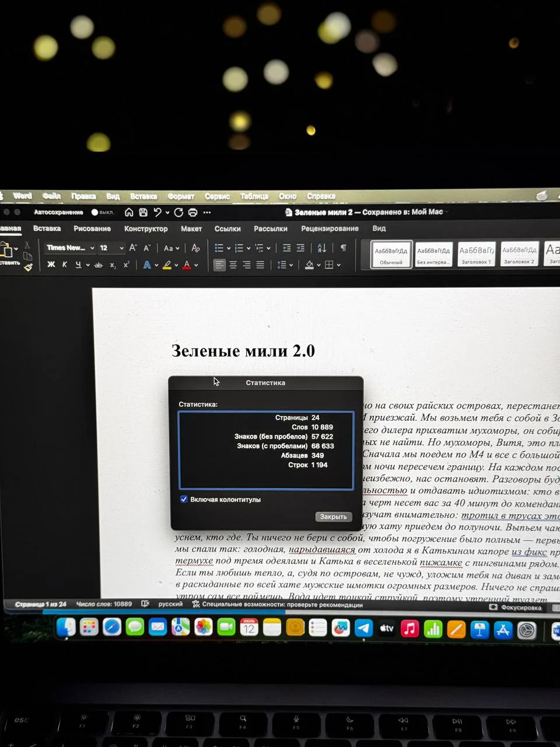Screen dimensions: 560x747
Task: Click the print icon in title bar
Action: (193, 212)
